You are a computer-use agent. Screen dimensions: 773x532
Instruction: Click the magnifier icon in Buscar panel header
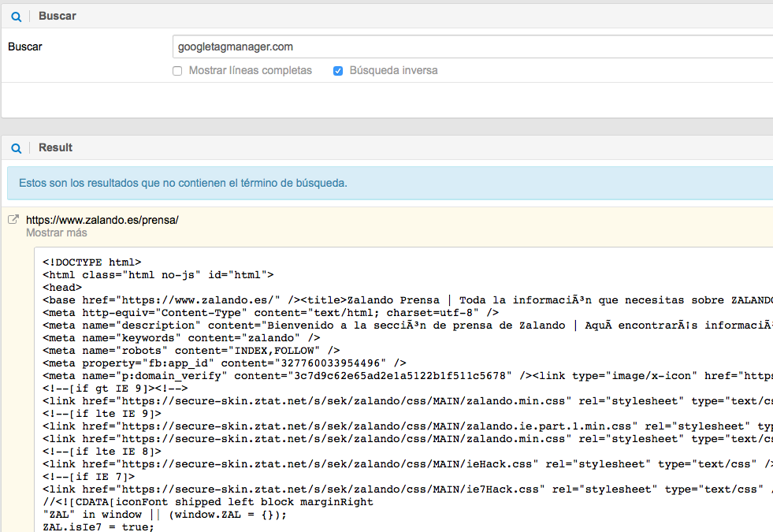coord(16,17)
